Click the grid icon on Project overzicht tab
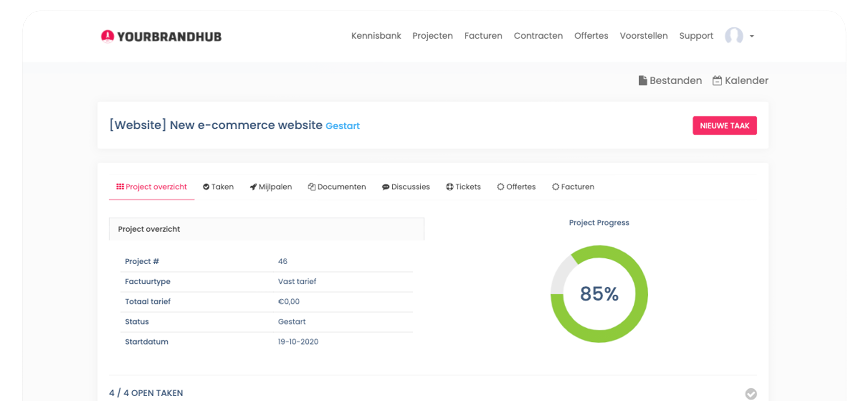868x401 pixels. tap(120, 186)
